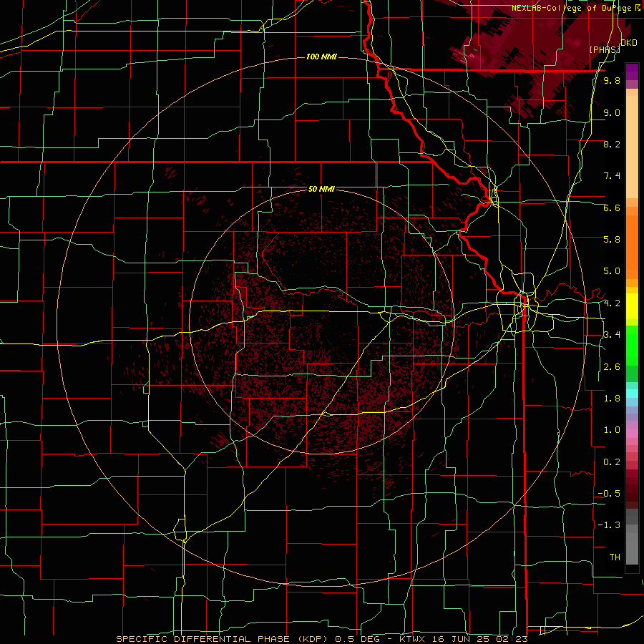Click the 4.2 value on the color scale

point(612,303)
